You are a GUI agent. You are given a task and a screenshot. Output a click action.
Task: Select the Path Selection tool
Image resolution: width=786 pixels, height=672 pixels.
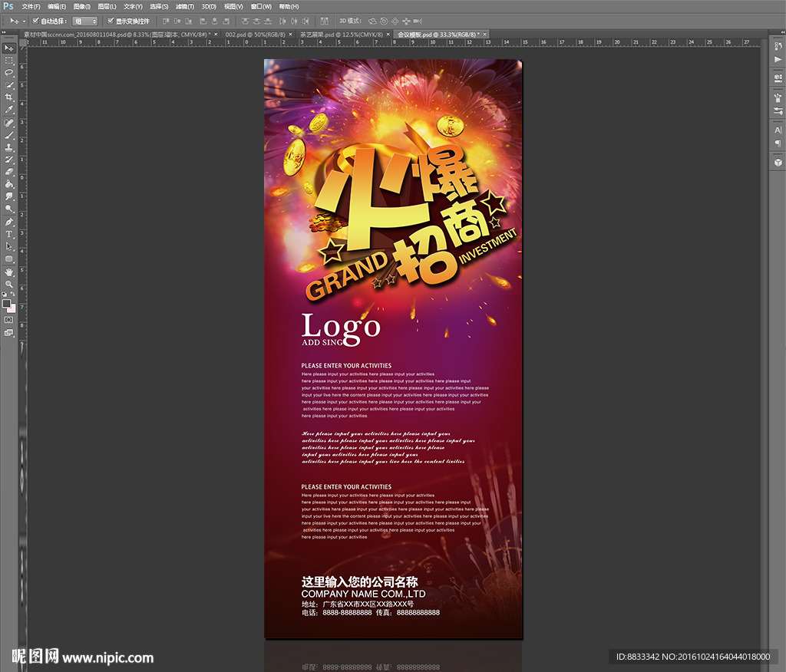pyautogui.click(x=9, y=246)
